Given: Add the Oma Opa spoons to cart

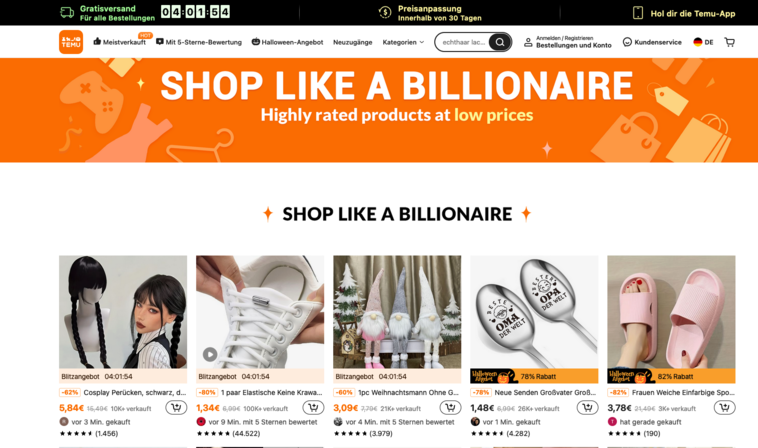Looking at the screenshot, I should [587, 408].
